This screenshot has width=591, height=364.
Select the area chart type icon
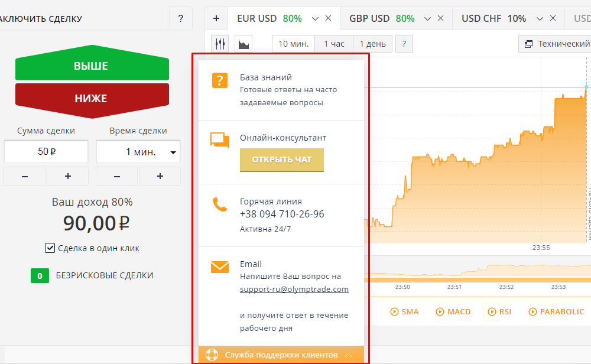tap(243, 44)
